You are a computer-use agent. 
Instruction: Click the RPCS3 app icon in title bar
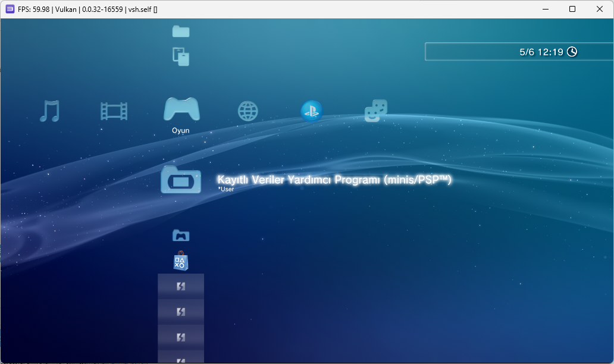(10, 9)
